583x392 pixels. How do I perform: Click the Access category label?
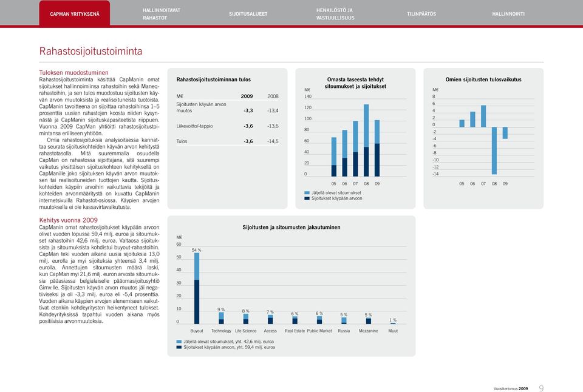(270, 331)
